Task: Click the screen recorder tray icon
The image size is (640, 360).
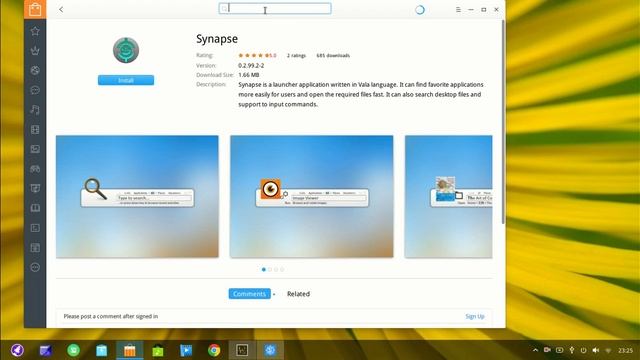Action: pos(547,350)
